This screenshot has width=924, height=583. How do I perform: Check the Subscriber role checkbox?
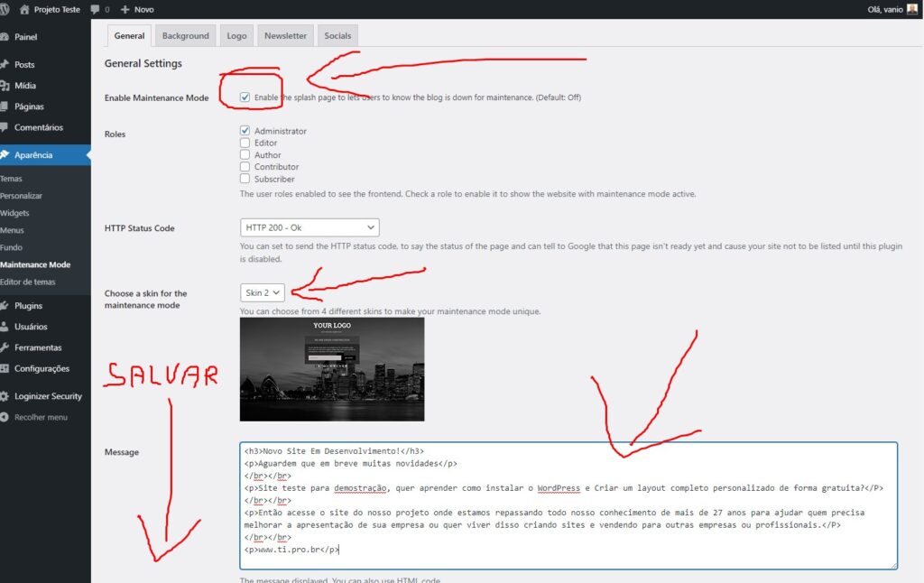point(245,179)
